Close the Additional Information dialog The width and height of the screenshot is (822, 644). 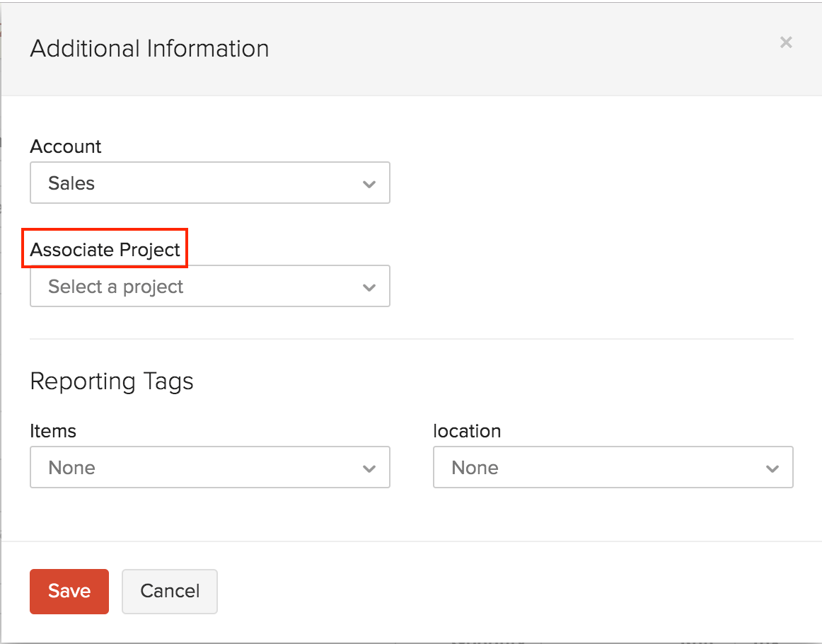coord(785,42)
